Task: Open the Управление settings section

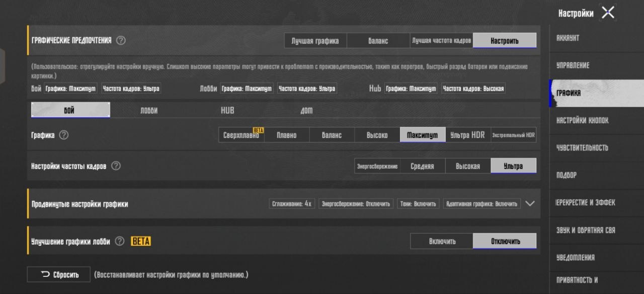Action: [x=597, y=66]
